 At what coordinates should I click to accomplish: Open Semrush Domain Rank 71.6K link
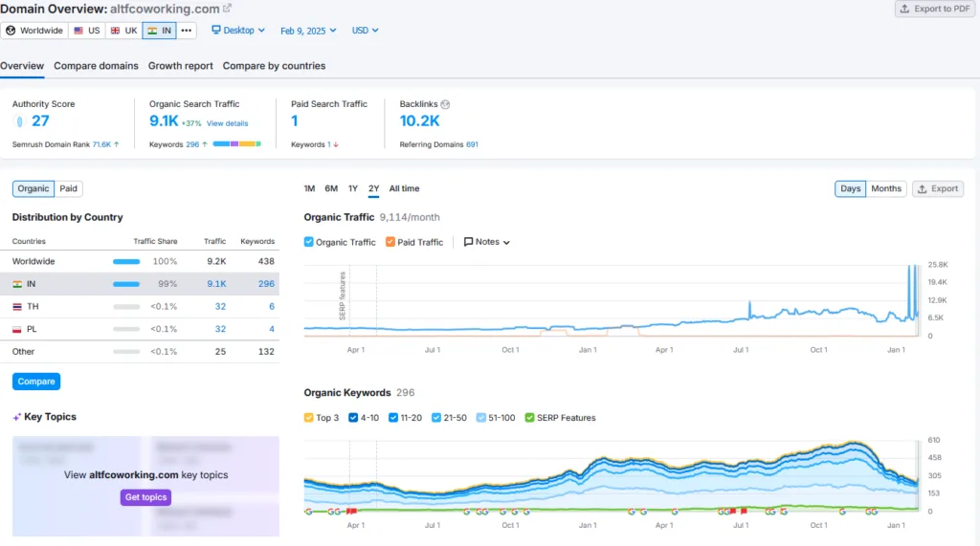[x=101, y=144]
